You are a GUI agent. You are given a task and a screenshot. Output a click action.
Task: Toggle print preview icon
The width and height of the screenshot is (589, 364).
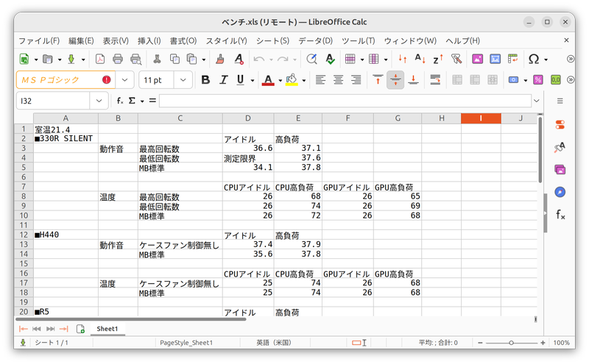[x=135, y=59]
